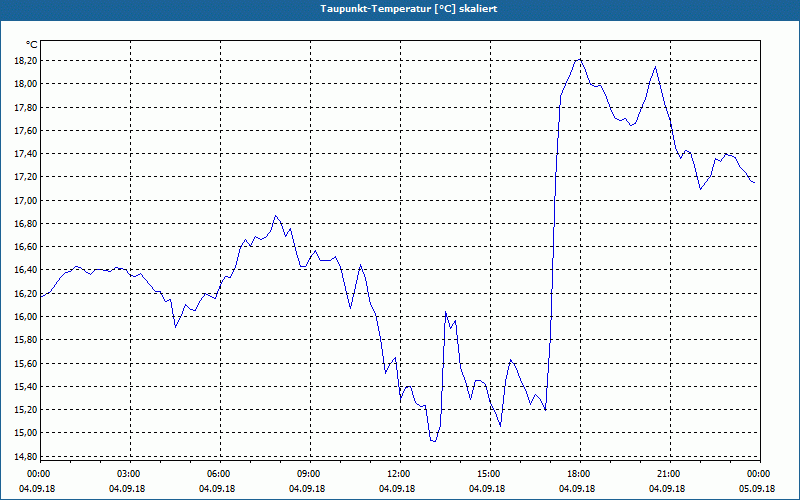Select the 15,20 temperature label
Viewport: 800px width, 500px height.
pos(28,410)
